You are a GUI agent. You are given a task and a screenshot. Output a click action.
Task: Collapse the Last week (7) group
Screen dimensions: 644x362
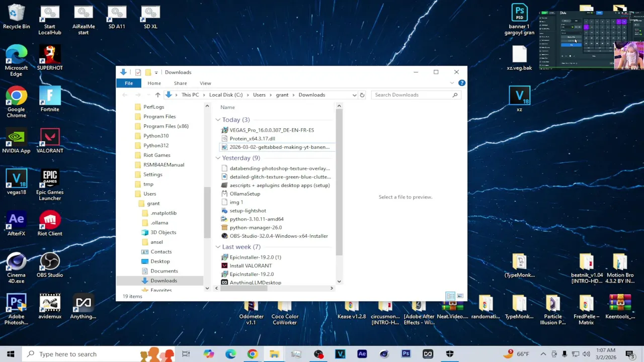[218, 247]
